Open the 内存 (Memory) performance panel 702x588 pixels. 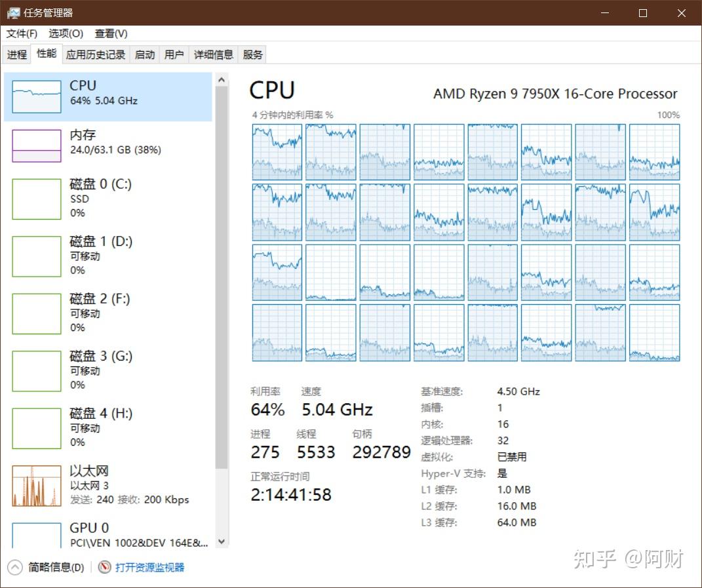(x=108, y=142)
